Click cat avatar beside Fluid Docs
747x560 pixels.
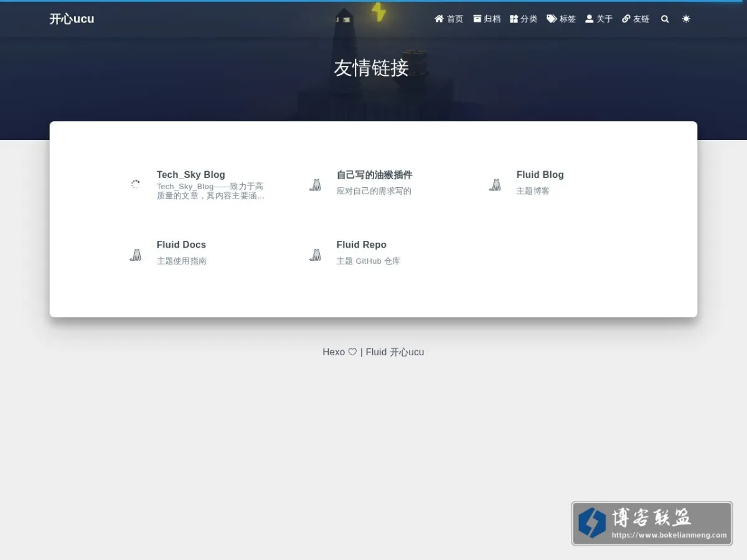[x=136, y=254]
